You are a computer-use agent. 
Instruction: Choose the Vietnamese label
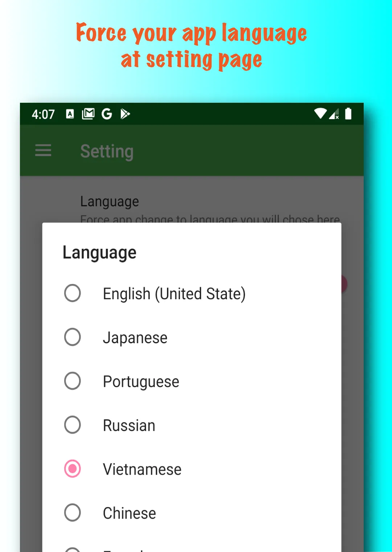pyautogui.click(x=142, y=470)
